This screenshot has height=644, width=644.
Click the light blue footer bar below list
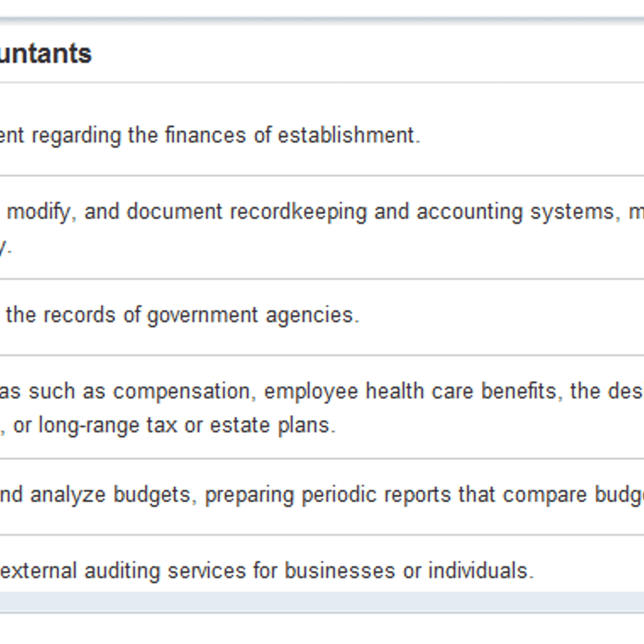(322, 602)
